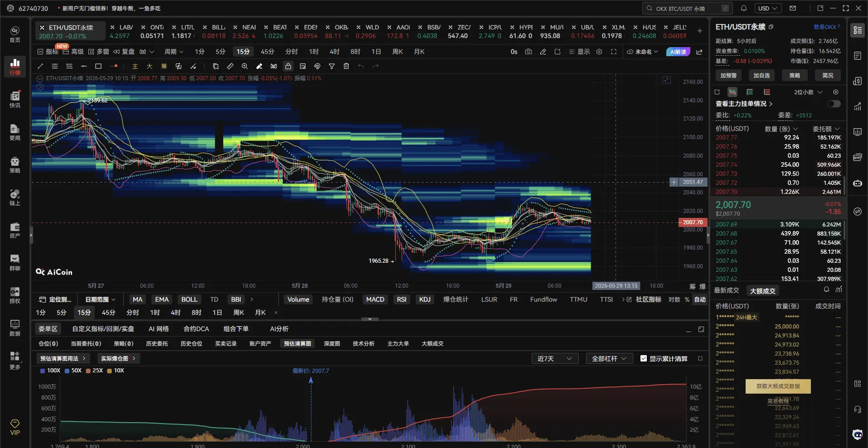Open the USD currency dropdown
Screen dimensions: 868x448
pos(768,8)
